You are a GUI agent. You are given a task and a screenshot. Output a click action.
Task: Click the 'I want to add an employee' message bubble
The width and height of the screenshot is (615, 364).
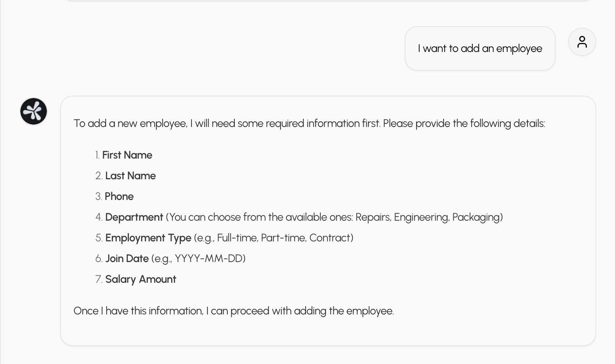click(x=480, y=48)
